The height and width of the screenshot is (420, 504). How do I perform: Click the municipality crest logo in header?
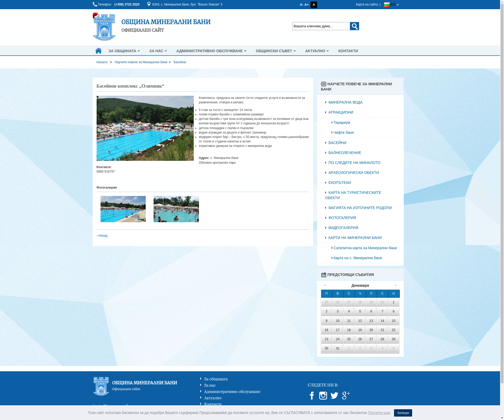coord(104,27)
